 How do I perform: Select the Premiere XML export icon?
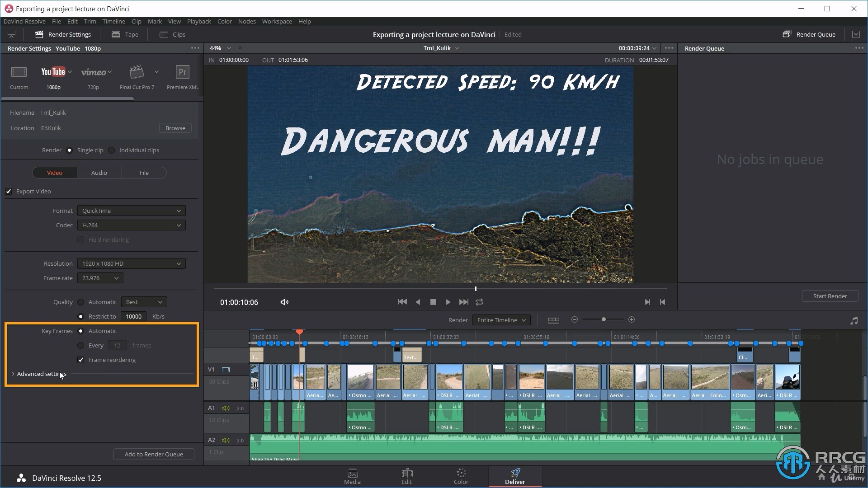coord(183,71)
